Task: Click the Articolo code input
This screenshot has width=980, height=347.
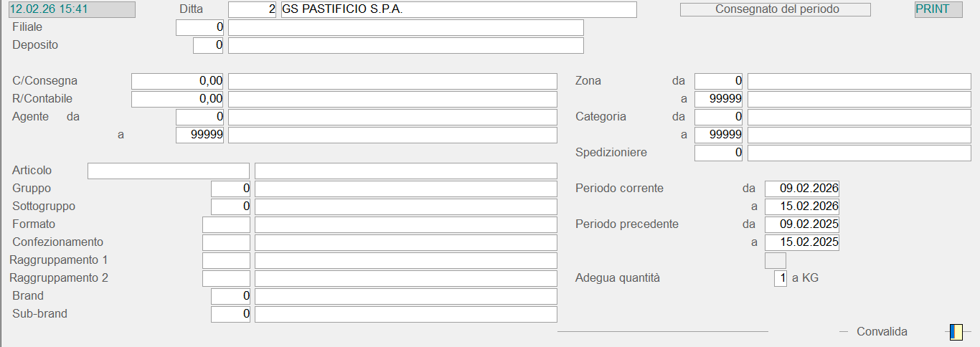Action: tap(169, 171)
